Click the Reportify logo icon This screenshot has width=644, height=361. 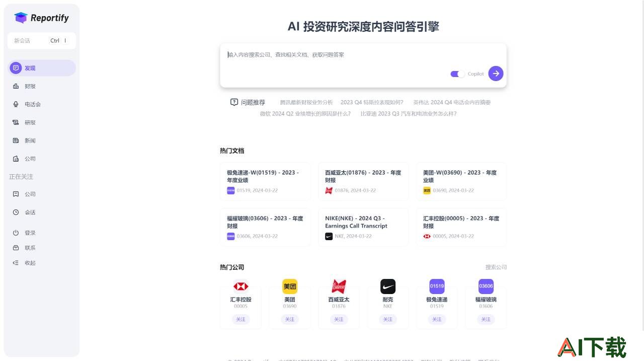(21, 18)
